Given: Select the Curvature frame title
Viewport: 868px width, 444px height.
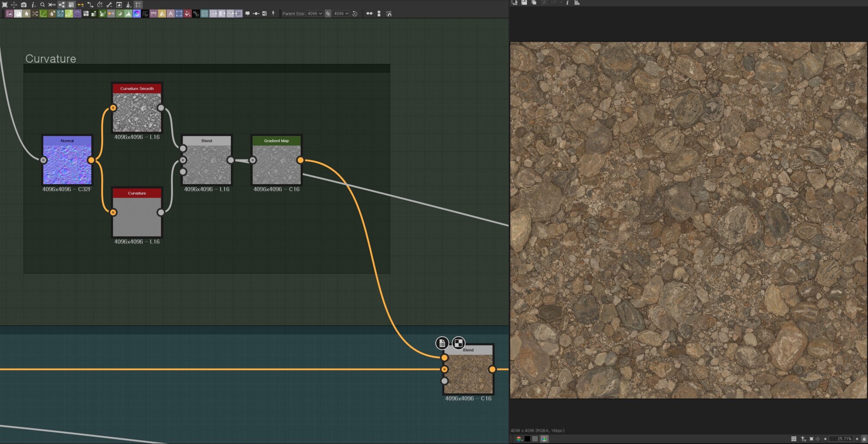Looking at the screenshot, I should click(x=51, y=59).
